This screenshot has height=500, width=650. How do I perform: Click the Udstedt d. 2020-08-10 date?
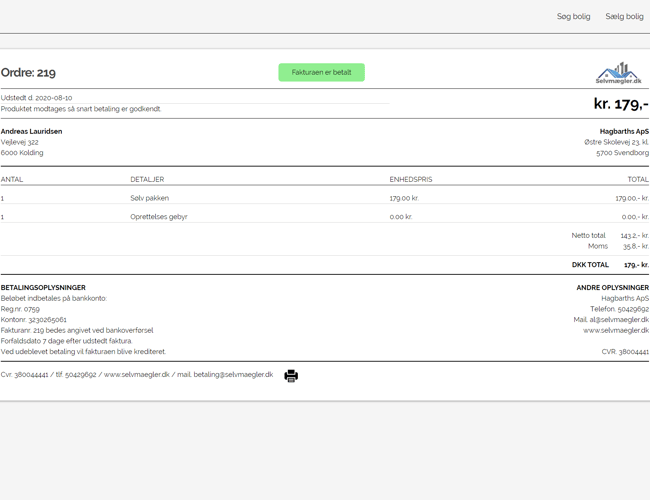36,98
